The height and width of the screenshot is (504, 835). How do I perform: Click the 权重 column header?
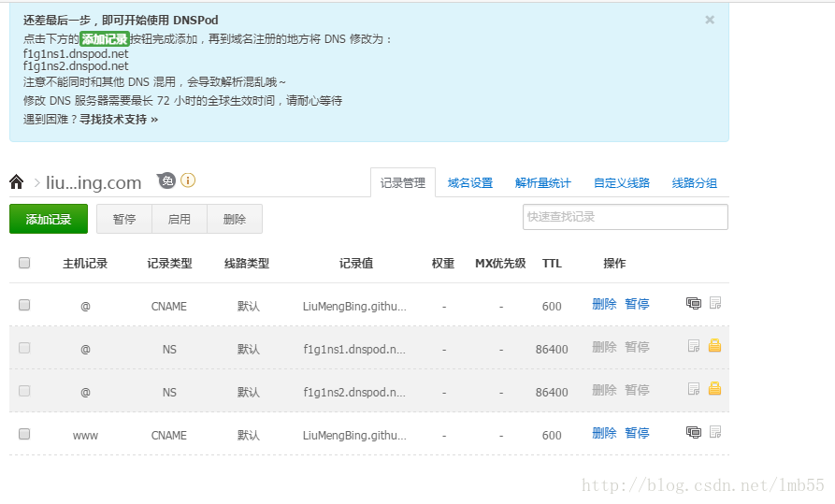pos(443,263)
